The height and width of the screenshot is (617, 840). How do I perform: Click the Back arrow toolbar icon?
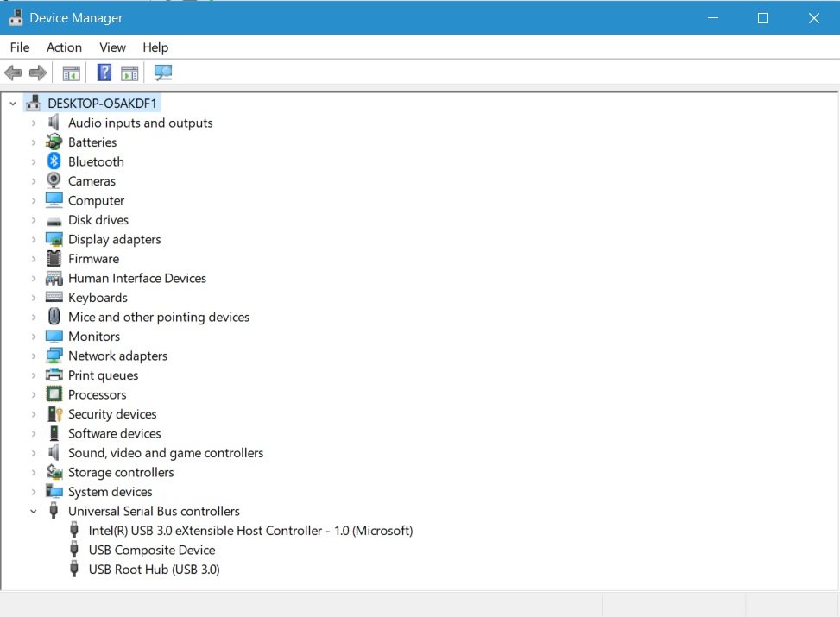[x=13, y=72]
